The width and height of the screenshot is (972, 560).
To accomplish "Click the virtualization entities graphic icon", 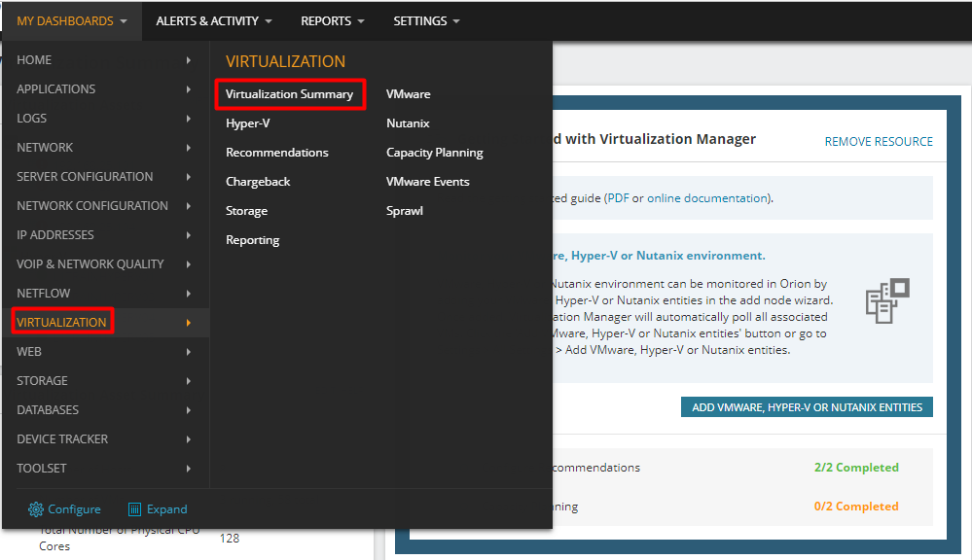I will 887,300.
